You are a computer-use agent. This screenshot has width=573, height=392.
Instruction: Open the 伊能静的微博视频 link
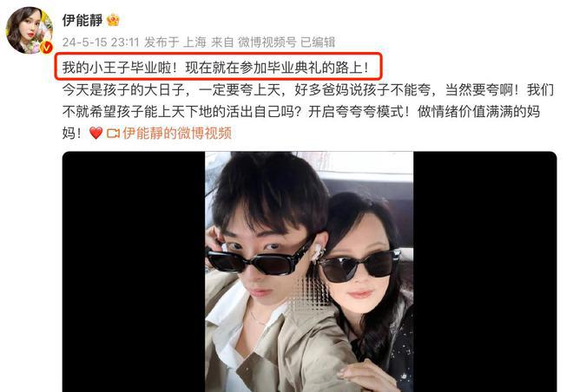coord(177,134)
